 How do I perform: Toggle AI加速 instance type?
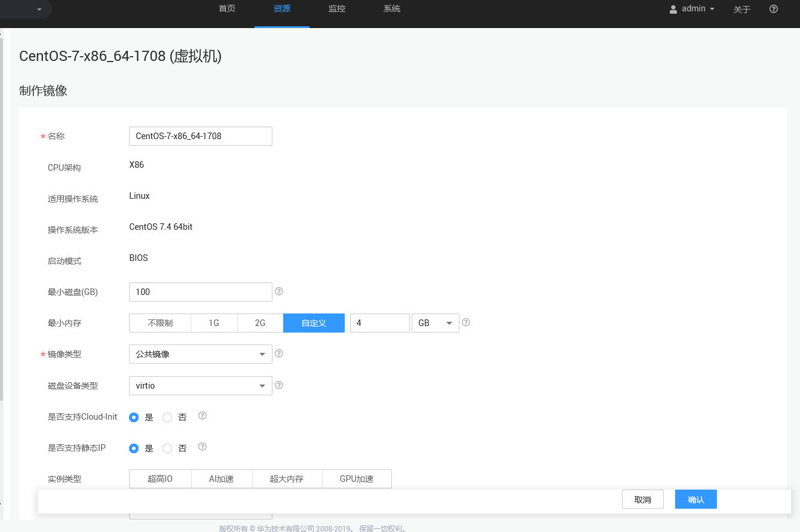tap(221, 479)
